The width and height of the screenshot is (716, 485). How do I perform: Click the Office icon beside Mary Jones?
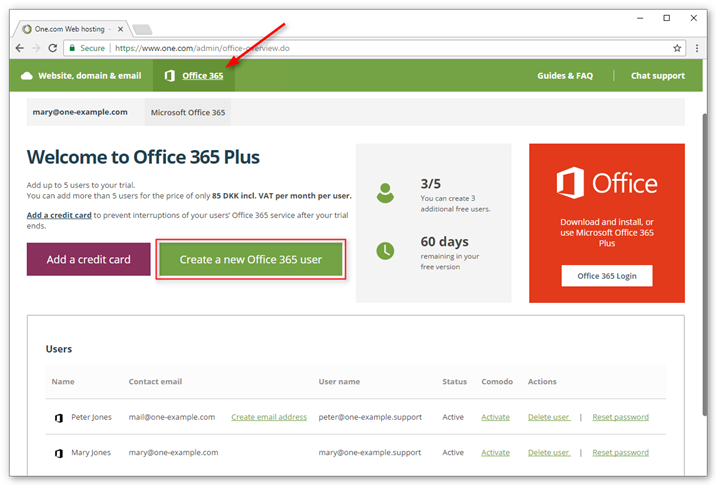(58, 453)
